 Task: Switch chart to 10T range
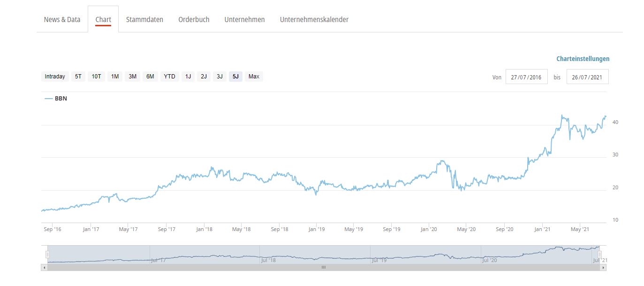96,77
